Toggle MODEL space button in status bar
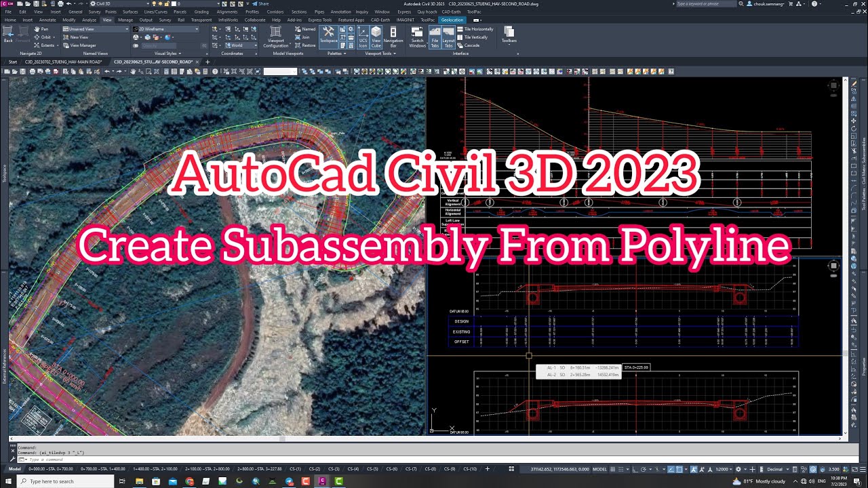Screen dimensions: 868x488 click(599, 469)
